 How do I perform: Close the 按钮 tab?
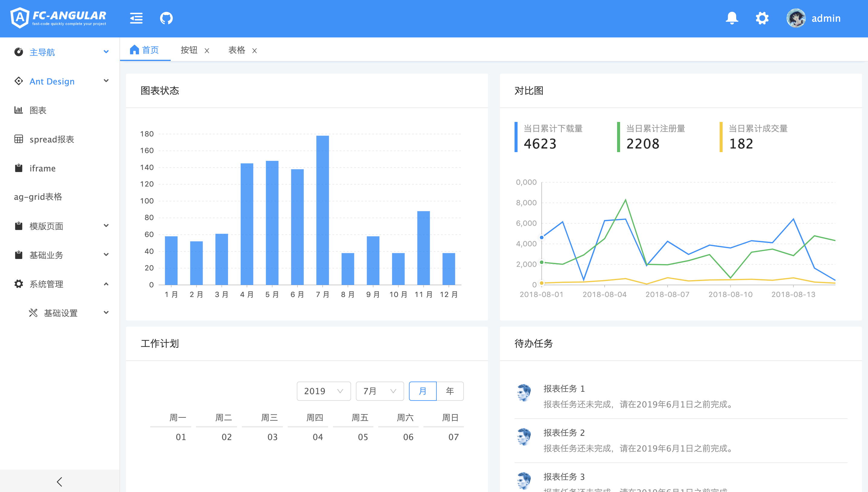[x=207, y=51]
